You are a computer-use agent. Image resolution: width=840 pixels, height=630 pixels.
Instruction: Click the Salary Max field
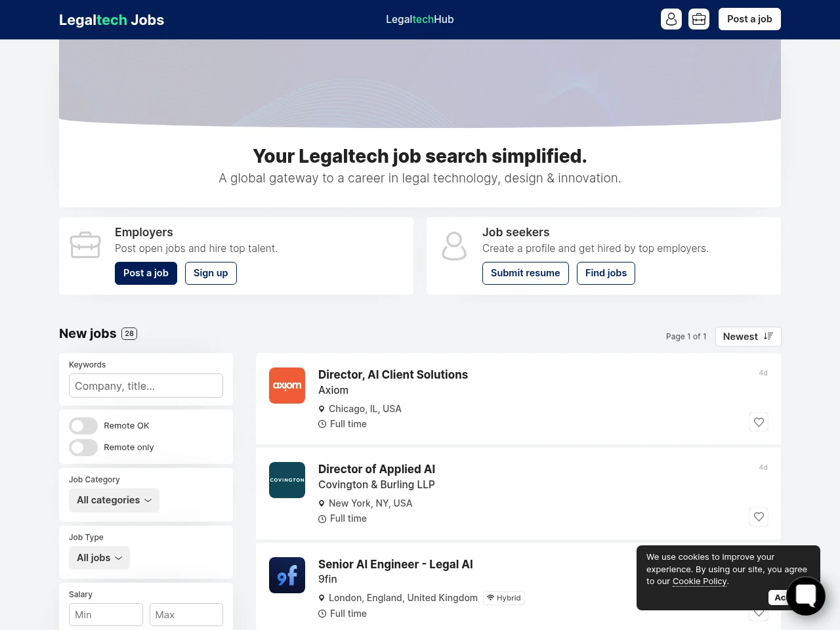(186, 615)
